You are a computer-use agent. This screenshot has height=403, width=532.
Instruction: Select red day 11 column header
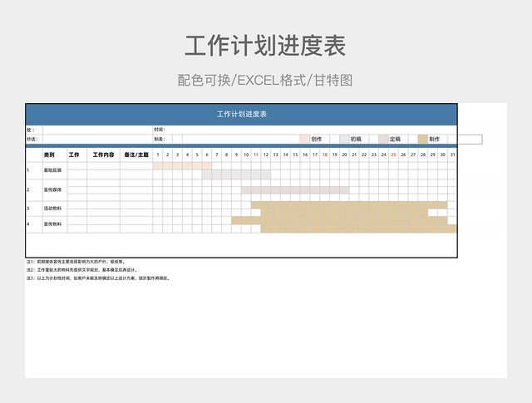256,155
